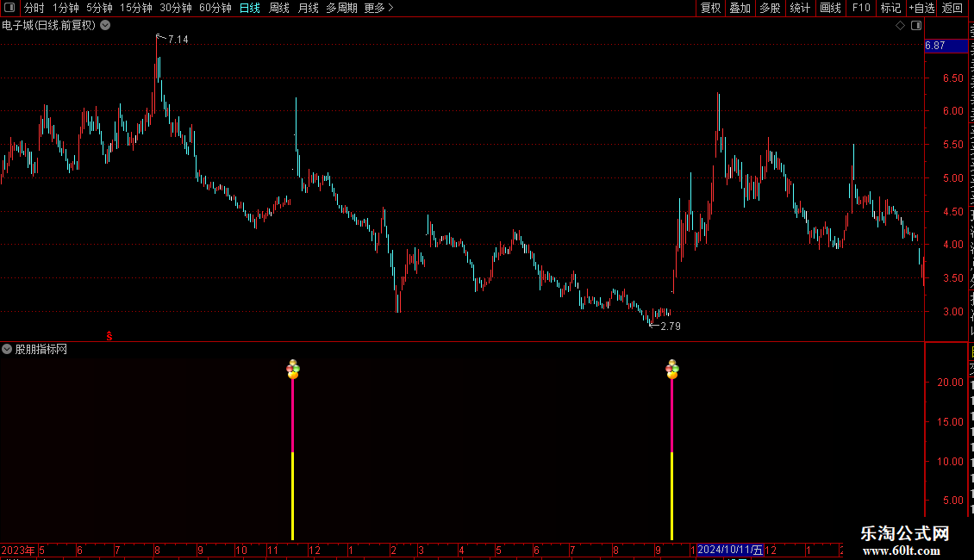Click the diamond icon in chart header

(900, 26)
